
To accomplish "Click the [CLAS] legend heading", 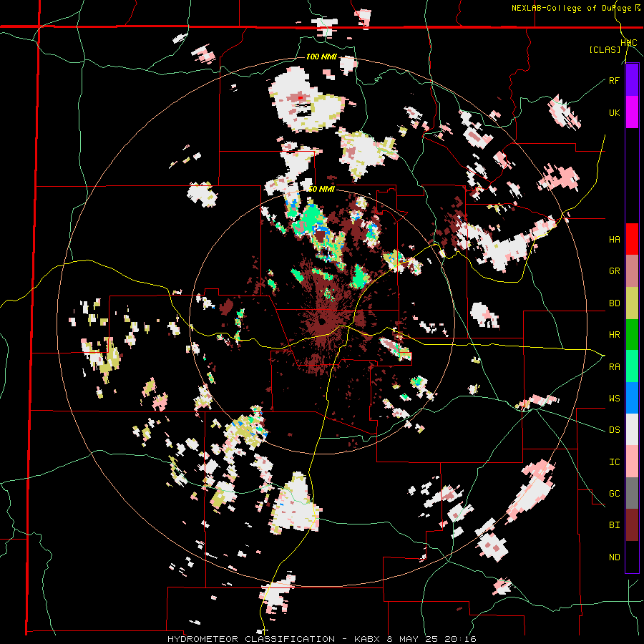I will point(605,50).
